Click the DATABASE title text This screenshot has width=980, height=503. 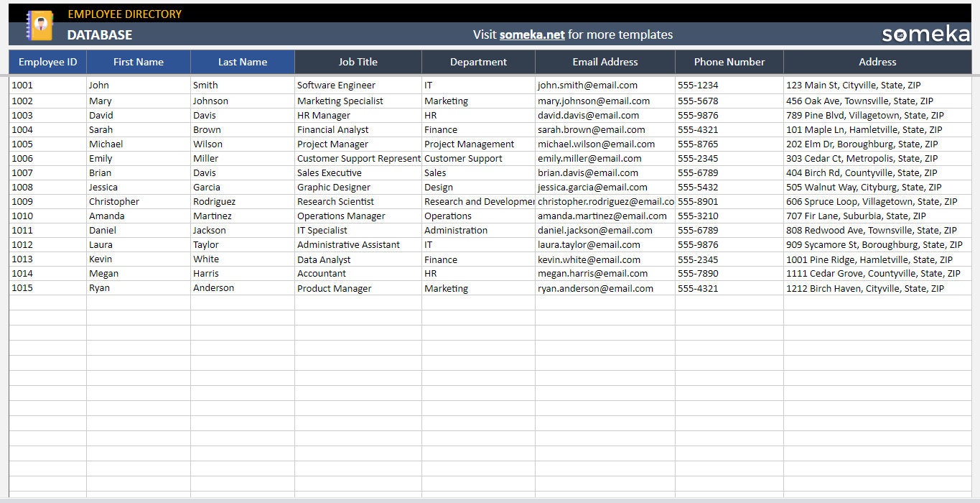tap(99, 34)
